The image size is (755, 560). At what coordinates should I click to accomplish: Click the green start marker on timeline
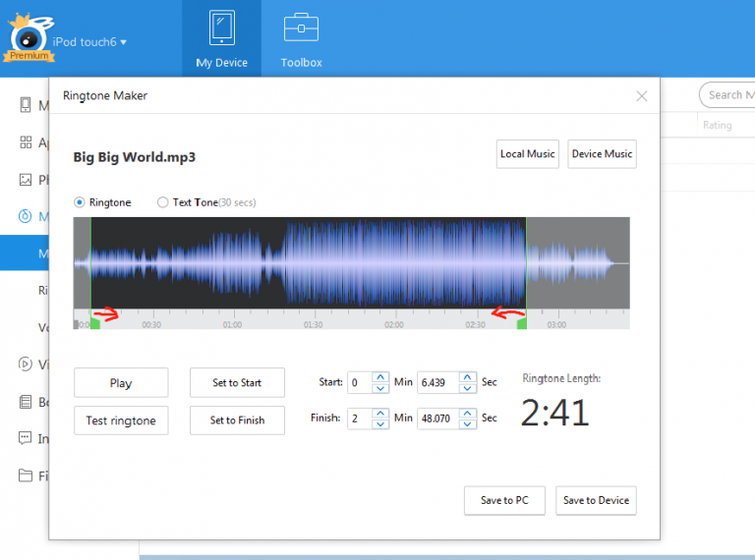[x=95, y=323]
